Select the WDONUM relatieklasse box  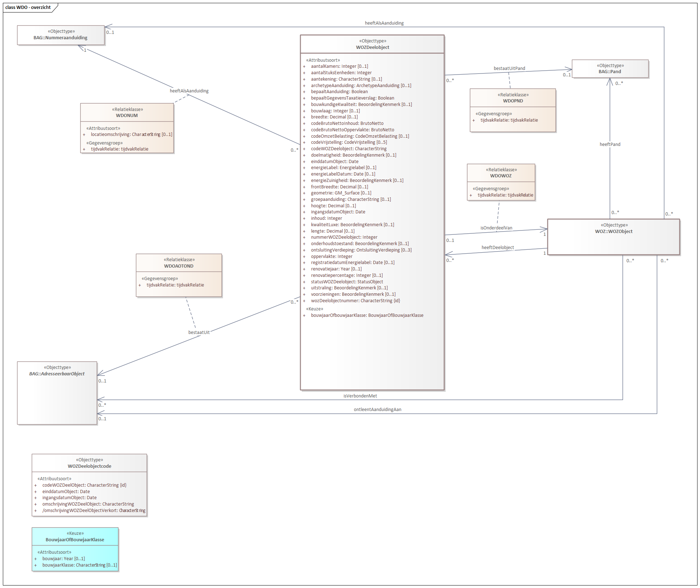tap(127, 128)
